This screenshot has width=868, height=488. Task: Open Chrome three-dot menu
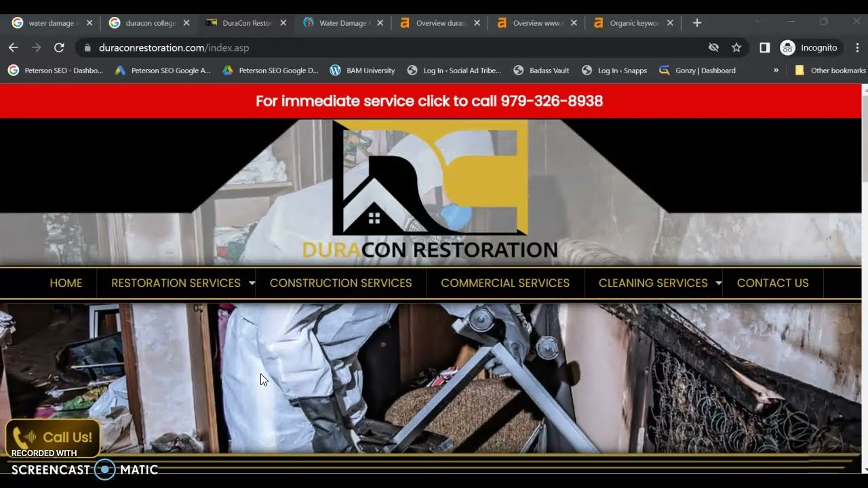[x=857, y=47]
